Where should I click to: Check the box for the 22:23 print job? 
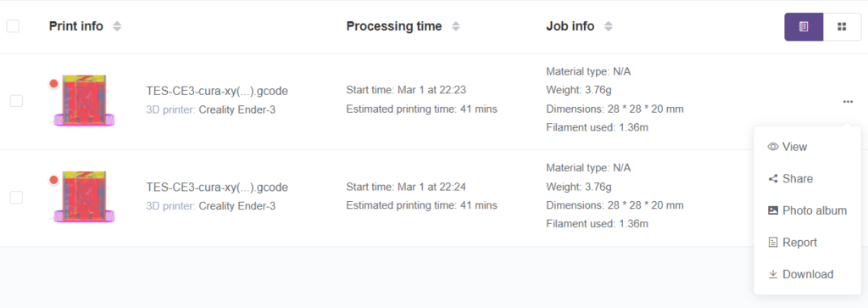tap(17, 101)
